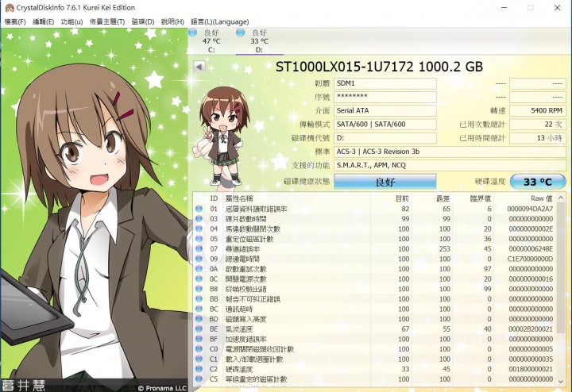Image resolution: width=572 pixels, height=392 pixels.
Task: Click the blue status circle for attribute C0
Action: pyautogui.click(x=199, y=349)
